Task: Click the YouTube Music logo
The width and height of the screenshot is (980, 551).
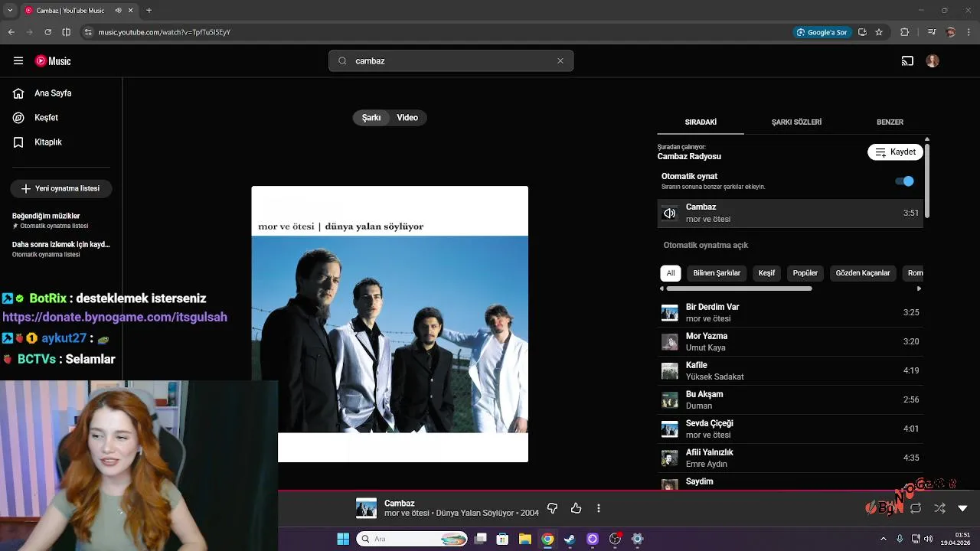Action: coord(53,61)
